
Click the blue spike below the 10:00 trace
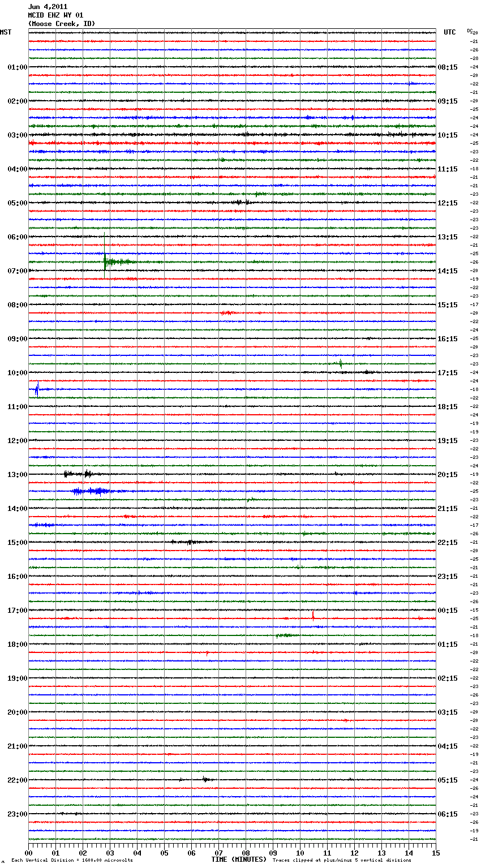pos(37,389)
